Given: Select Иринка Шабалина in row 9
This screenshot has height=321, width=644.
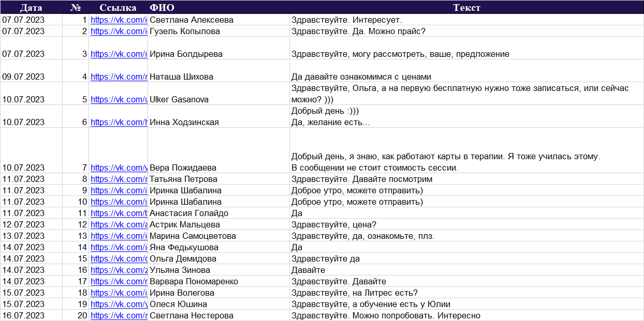Looking at the screenshot, I should [x=218, y=190].
